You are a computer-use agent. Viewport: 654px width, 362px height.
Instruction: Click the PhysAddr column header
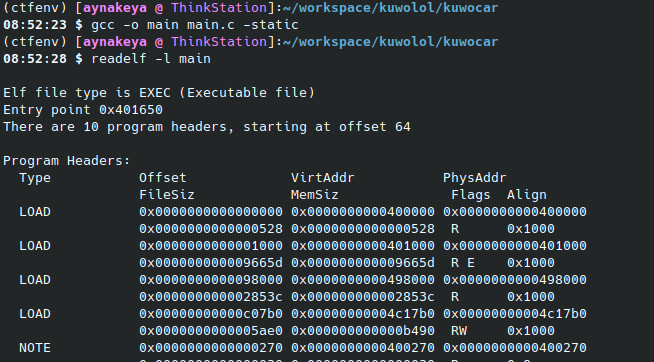475,178
